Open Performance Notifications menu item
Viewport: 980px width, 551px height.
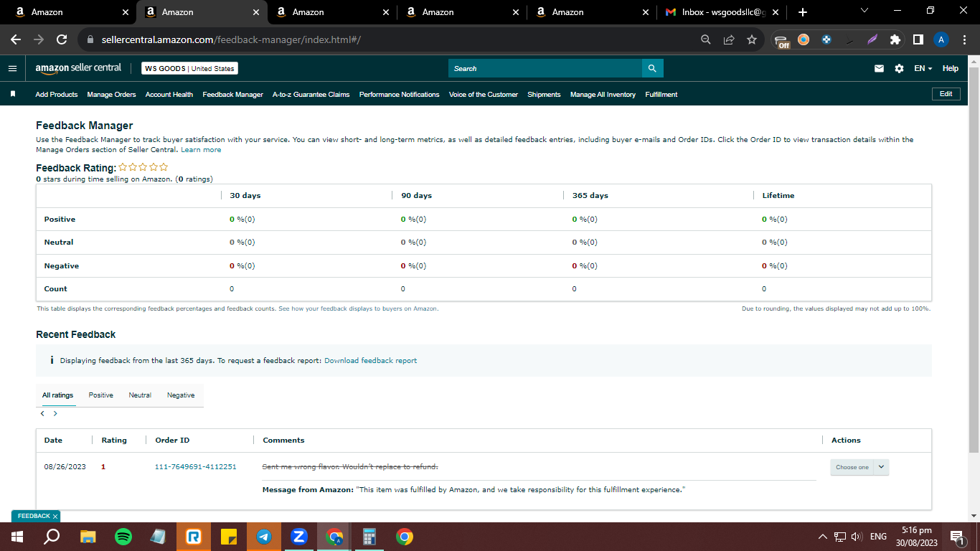pyautogui.click(x=399, y=95)
